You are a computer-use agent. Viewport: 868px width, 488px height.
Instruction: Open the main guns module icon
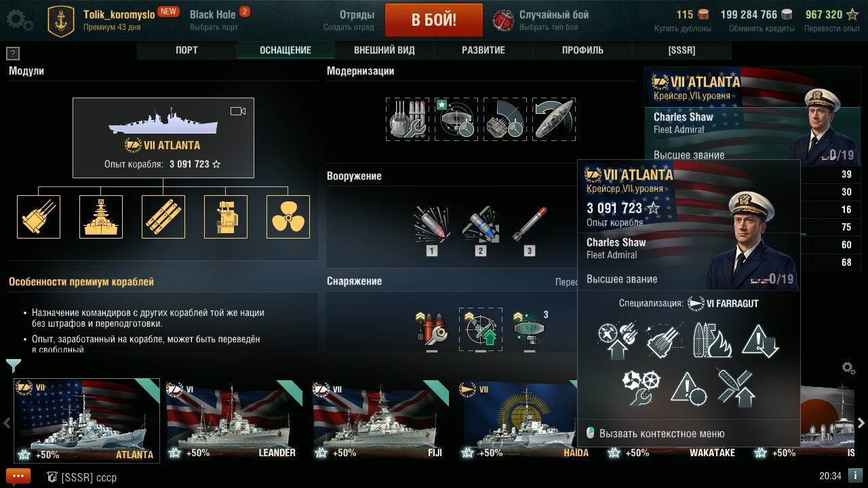39,217
